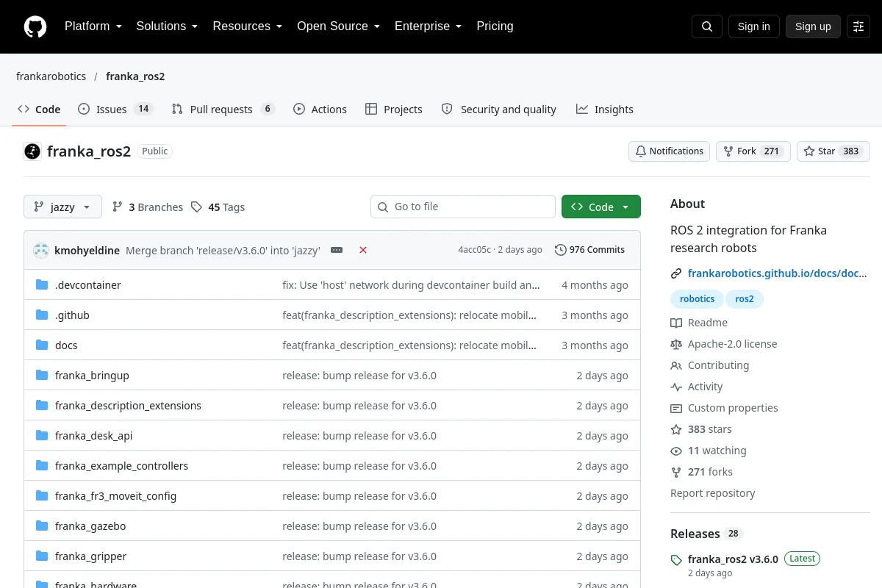Click Report repository link
The image size is (882, 588).
713,493
